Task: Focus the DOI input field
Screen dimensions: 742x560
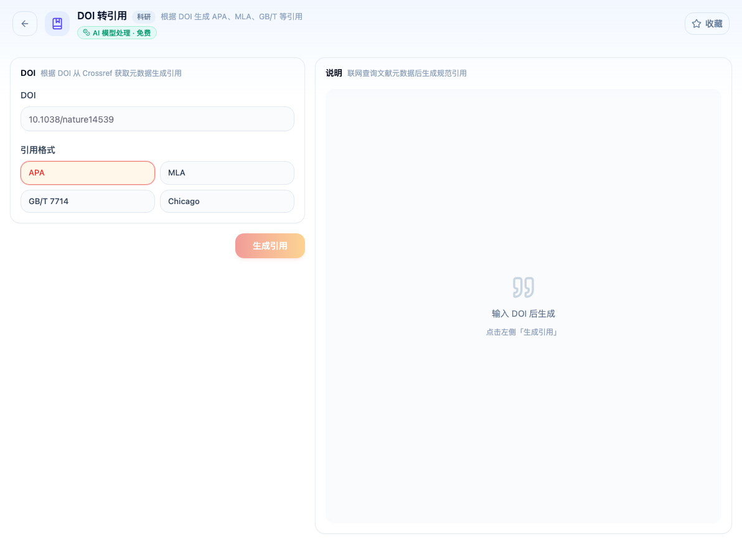Action: (x=157, y=119)
